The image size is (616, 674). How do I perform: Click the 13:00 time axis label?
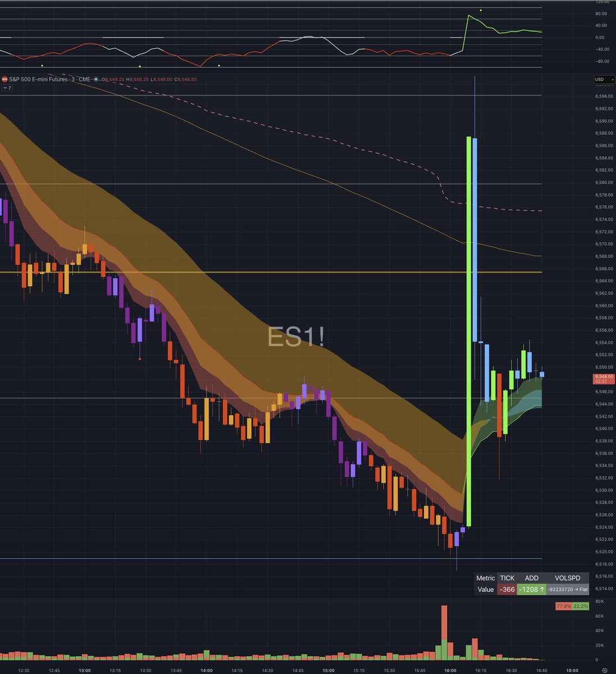84,670
